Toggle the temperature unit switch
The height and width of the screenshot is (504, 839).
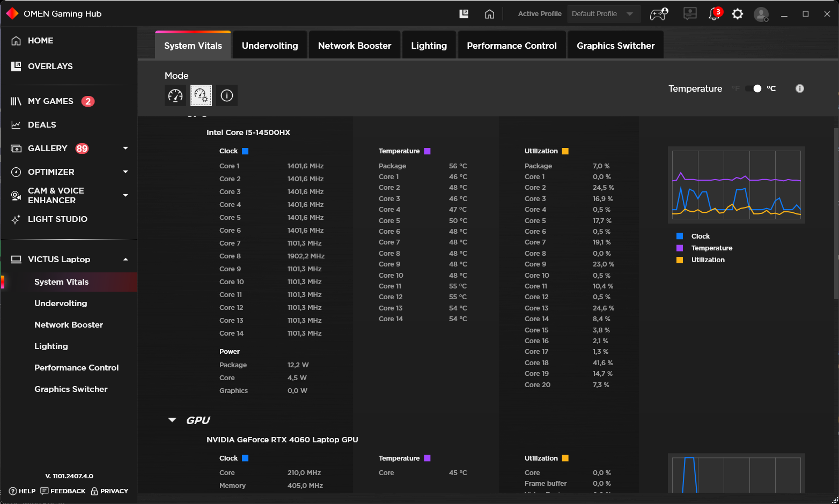point(753,88)
